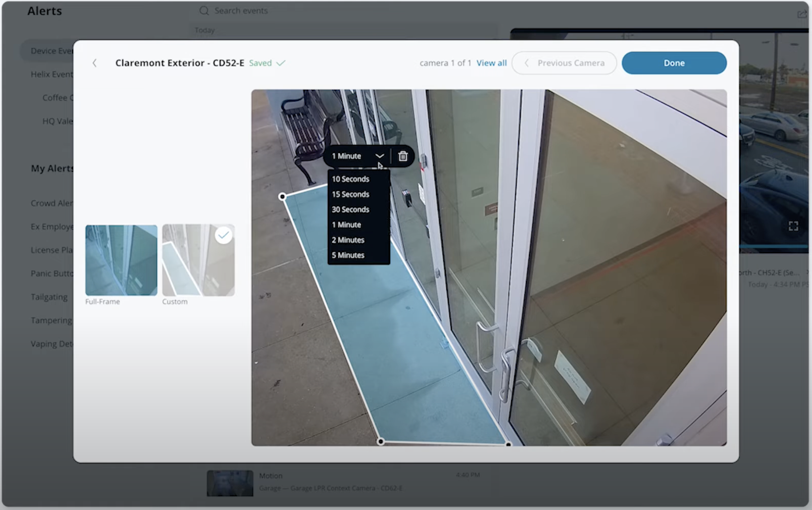Screen dimensions: 812x510
Task: Click the checkmark badge on the Custom thumbnail
Action: (223, 235)
